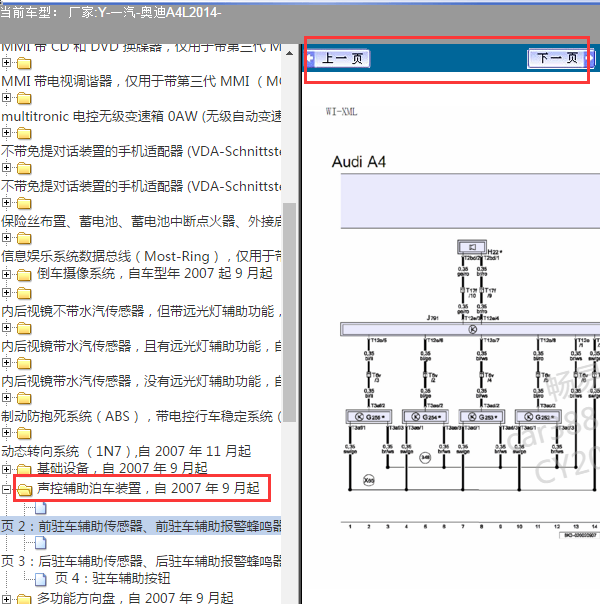Viewport: 600px width, 604px height.
Task: Open 页 4：驻车辅助按钮 tree row
Action: pos(112,578)
